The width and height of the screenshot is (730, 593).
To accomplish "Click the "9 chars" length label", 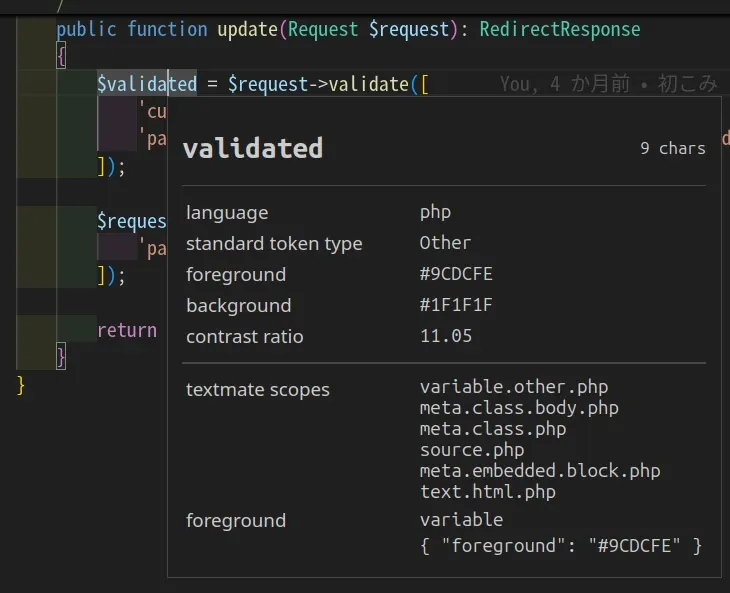I will tap(672, 148).
